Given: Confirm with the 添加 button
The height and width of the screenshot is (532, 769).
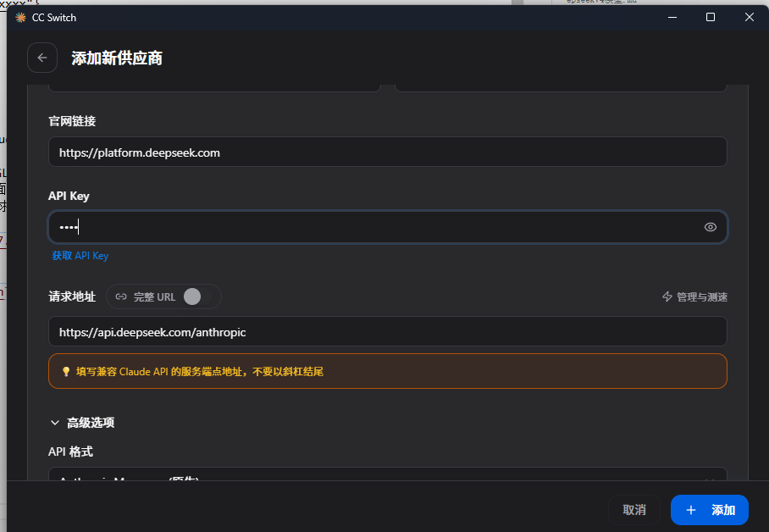Looking at the screenshot, I should [x=709, y=510].
